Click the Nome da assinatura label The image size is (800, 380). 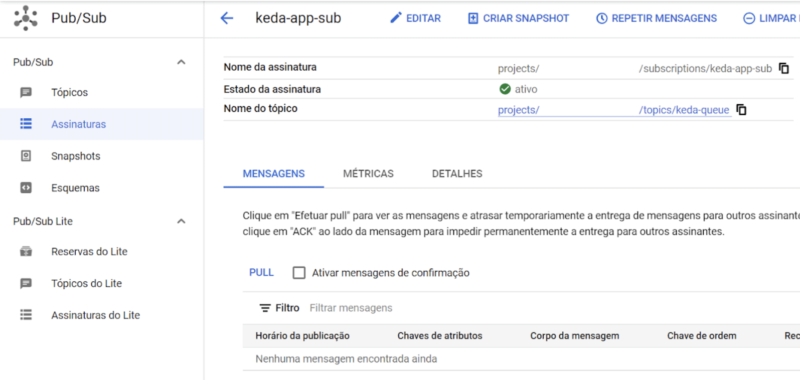(x=270, y=67)
